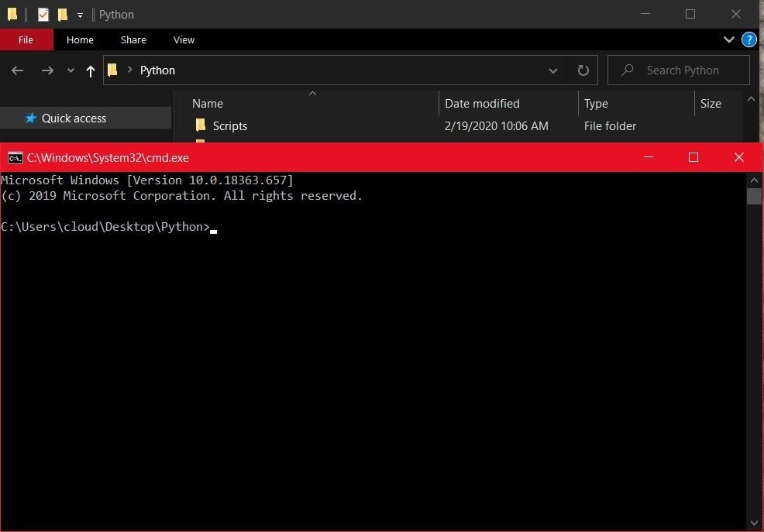Click the address bar breadcrumb chevron

pos(129,70)
